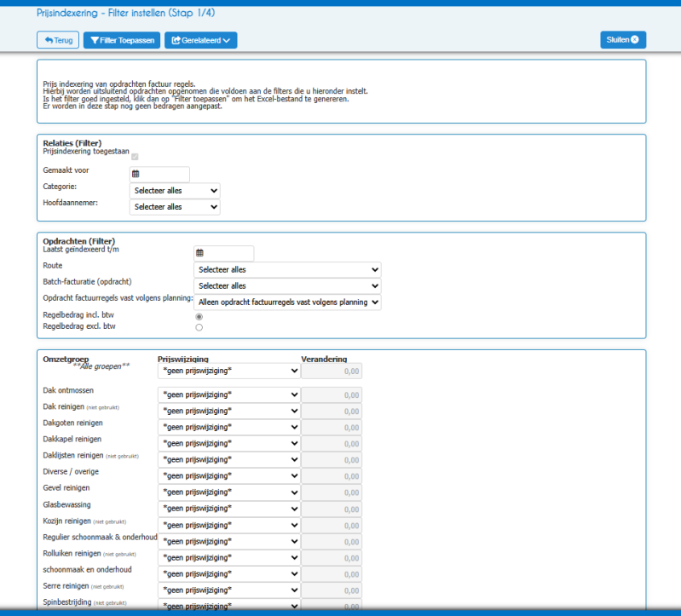Click Verandering field for Alle groepen

(x=332, y=371)
